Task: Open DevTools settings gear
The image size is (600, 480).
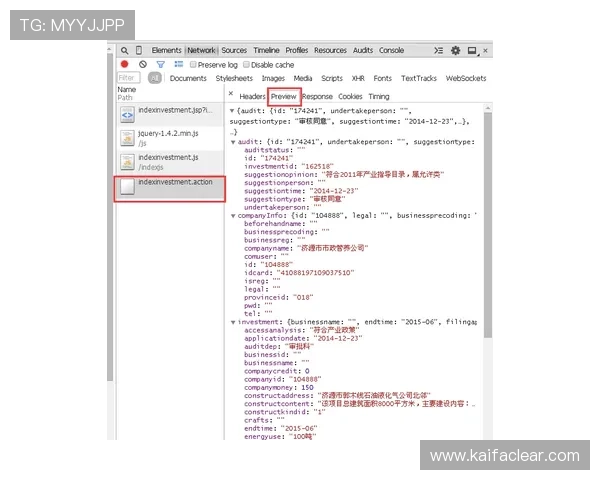Action: (455, 50)
